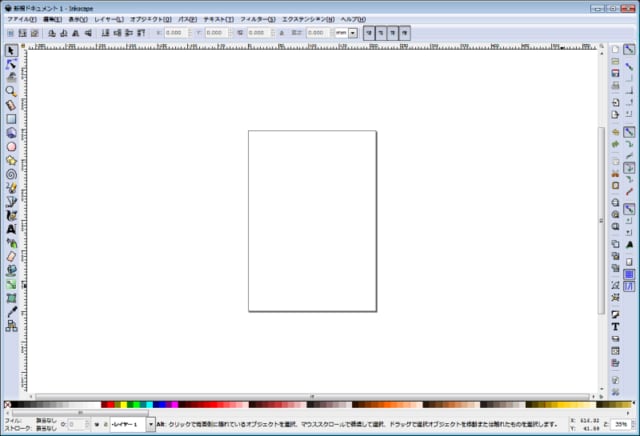Click the fill indicator labeled フィル

(14, 420)
